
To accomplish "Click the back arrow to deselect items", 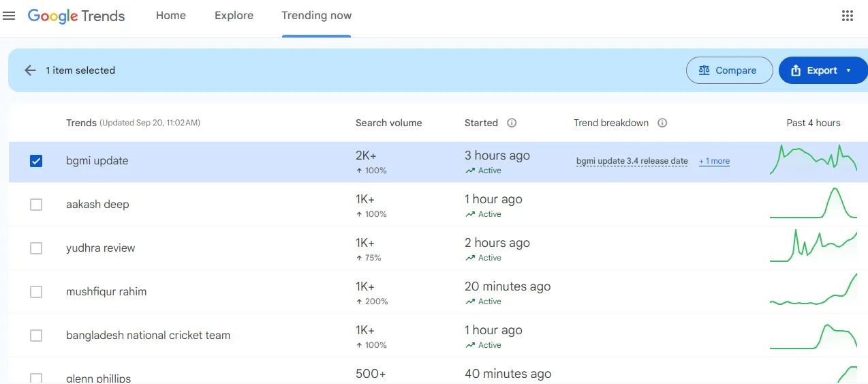I will click(x=30, y=70).
